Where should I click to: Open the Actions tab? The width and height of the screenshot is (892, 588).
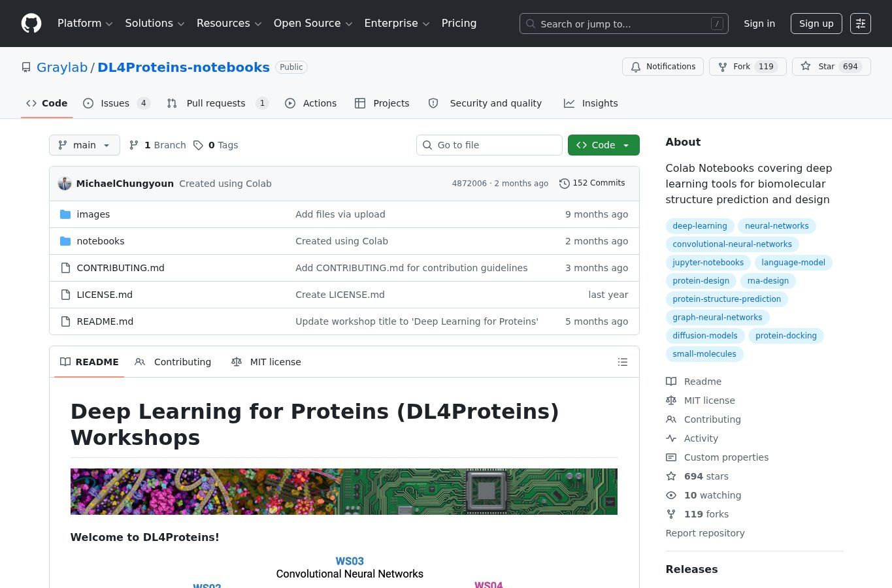311,103
